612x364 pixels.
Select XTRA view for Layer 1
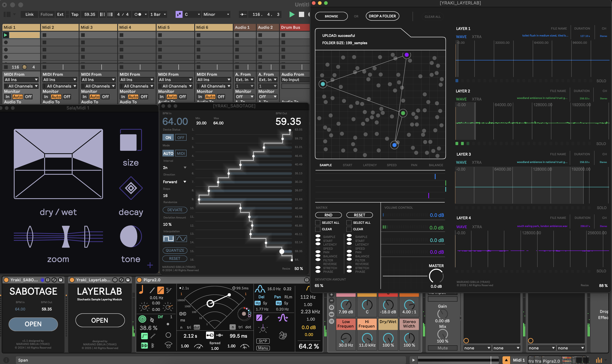point(477,36)
